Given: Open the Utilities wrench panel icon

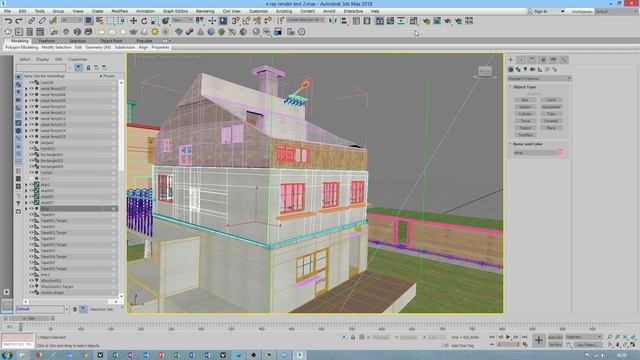Looking at the screenshot, I should pos(564,60).
